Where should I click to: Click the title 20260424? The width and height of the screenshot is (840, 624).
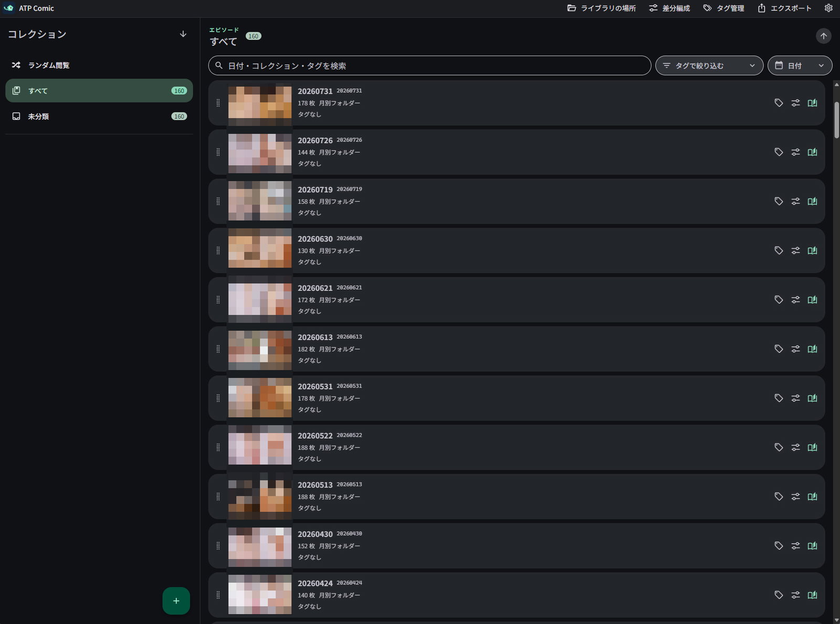[x=315, y=583]
